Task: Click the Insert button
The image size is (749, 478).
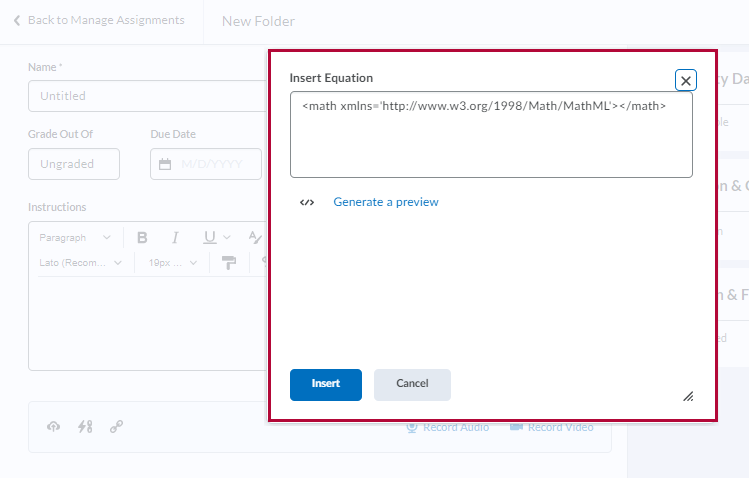Action: tap(326, 384)
